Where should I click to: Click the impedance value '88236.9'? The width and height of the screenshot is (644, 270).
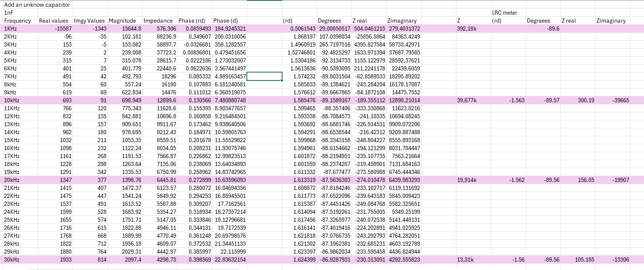pyautogui.click(x=167, y=36)
